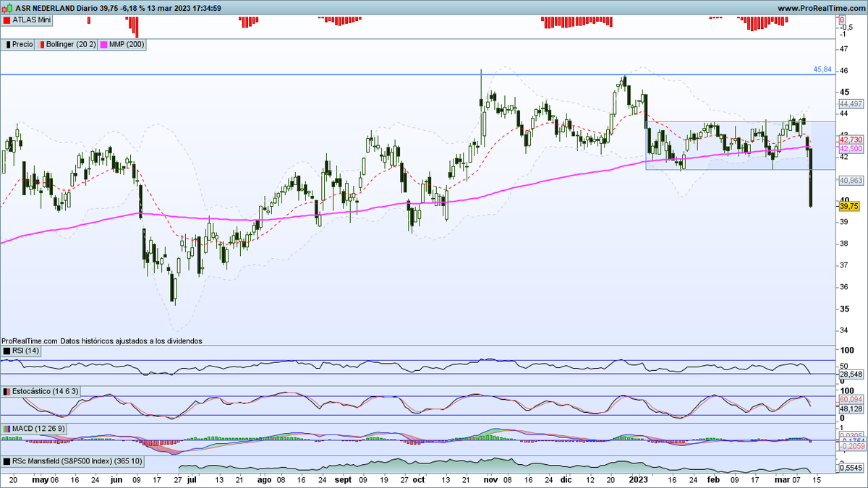
Task: Open the RSI (14) panel label
Action: (26, 351)
